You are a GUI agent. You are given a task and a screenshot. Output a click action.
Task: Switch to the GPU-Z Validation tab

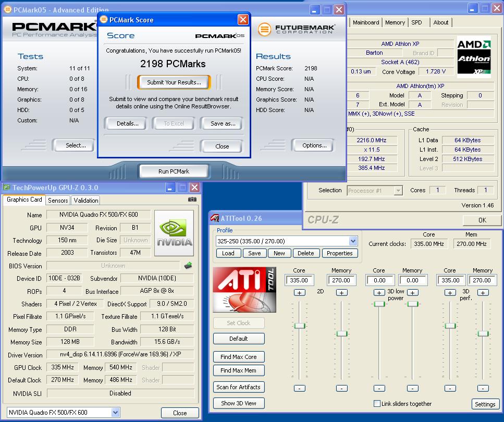click(x=86, y=201)
